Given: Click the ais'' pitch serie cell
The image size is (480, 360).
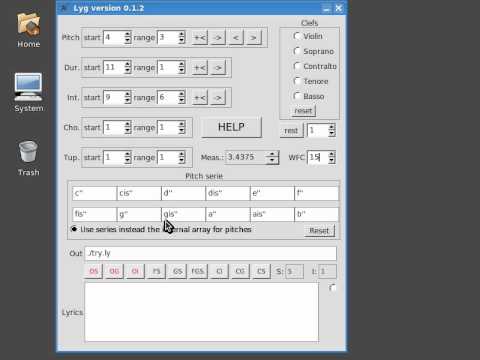Looking at the screenshot, I should tap(272, 214).
